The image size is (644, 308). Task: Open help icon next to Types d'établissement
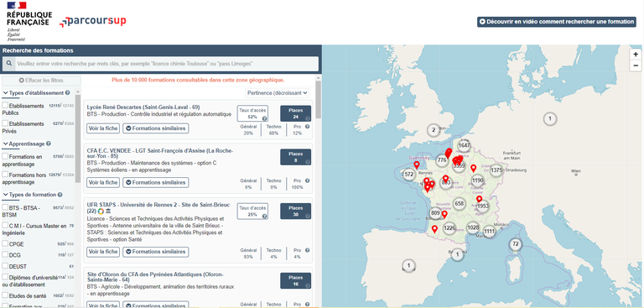click(67, 92)
